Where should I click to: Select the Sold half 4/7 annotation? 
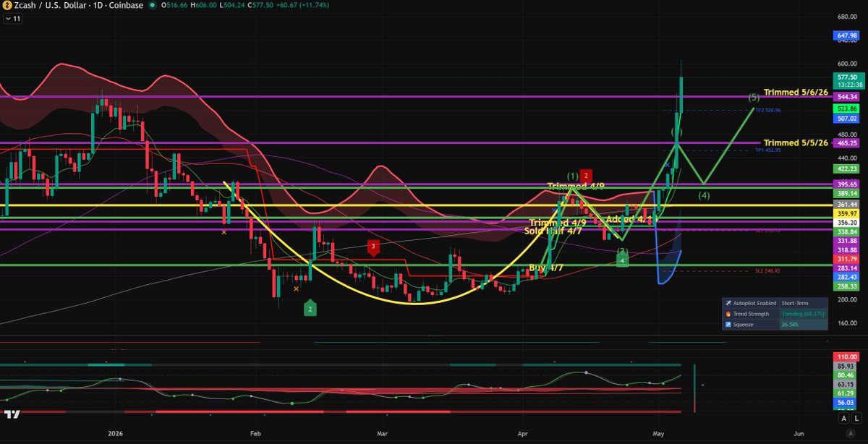pos(553,231)
